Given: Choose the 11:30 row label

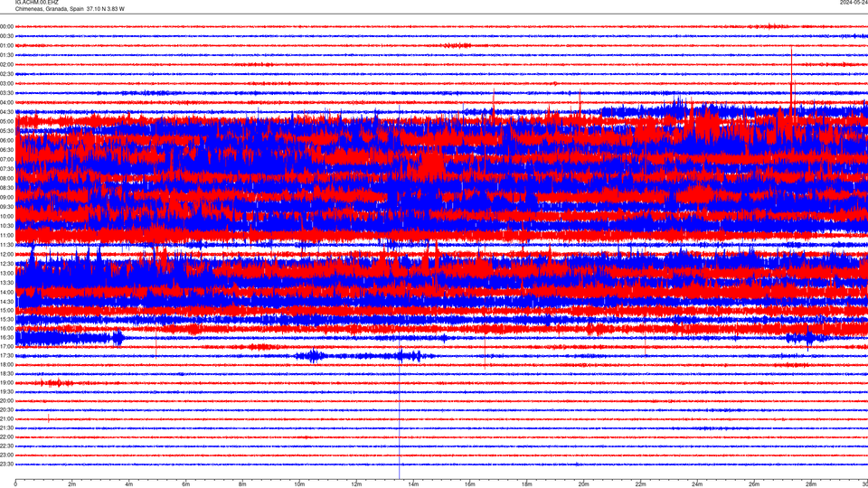Looking at the screenshot, I should (6, 245).
